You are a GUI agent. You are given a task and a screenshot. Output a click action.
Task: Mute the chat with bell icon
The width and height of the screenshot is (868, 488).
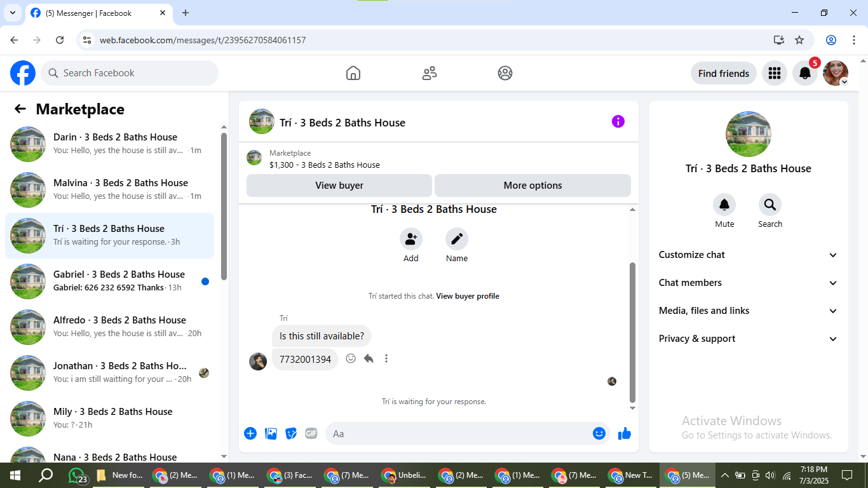[x=724, y=205]
